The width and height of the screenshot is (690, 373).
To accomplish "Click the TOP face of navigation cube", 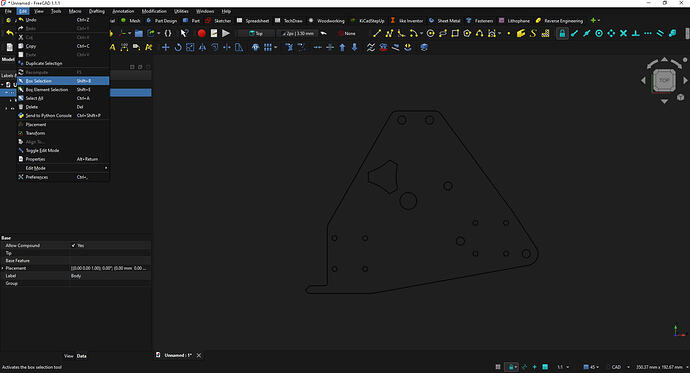I will click(664, 80).
